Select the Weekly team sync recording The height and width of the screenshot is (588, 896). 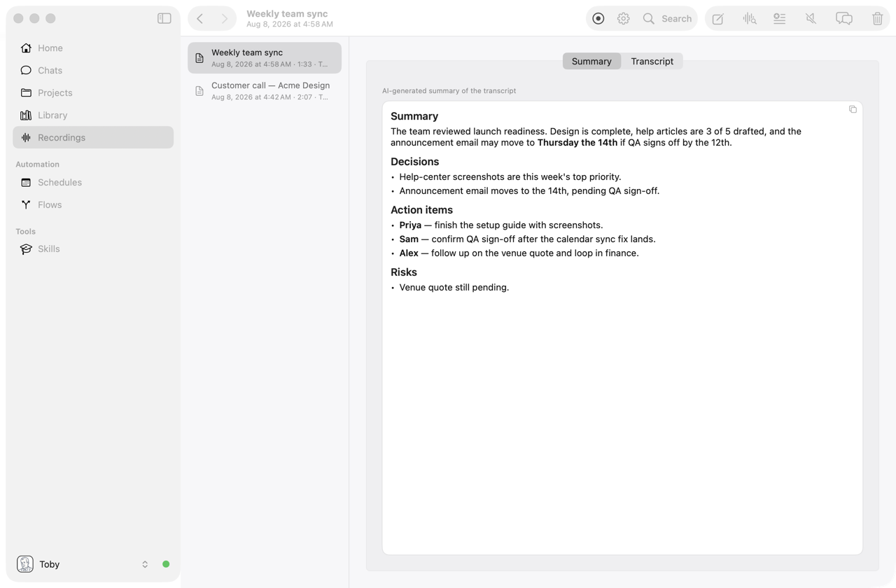(x=265, y=57)
